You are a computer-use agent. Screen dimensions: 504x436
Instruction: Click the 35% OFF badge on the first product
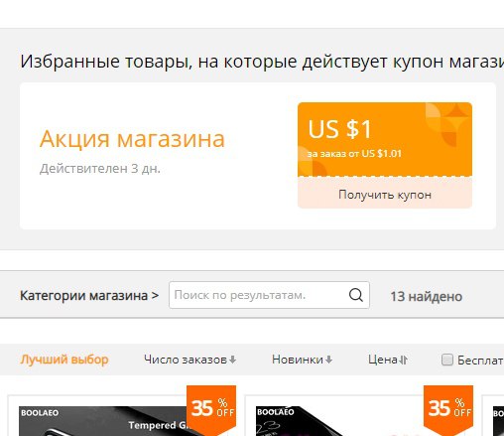click(x=211, y=409)
